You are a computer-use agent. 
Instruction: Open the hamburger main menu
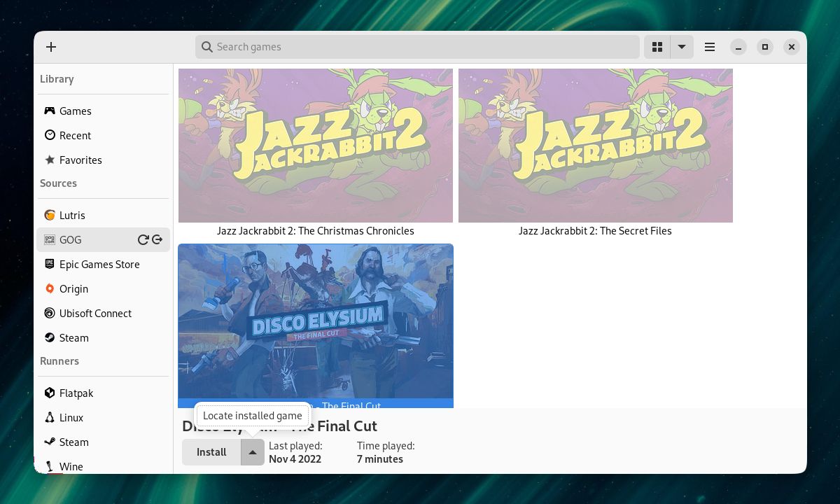coord(710,47)
